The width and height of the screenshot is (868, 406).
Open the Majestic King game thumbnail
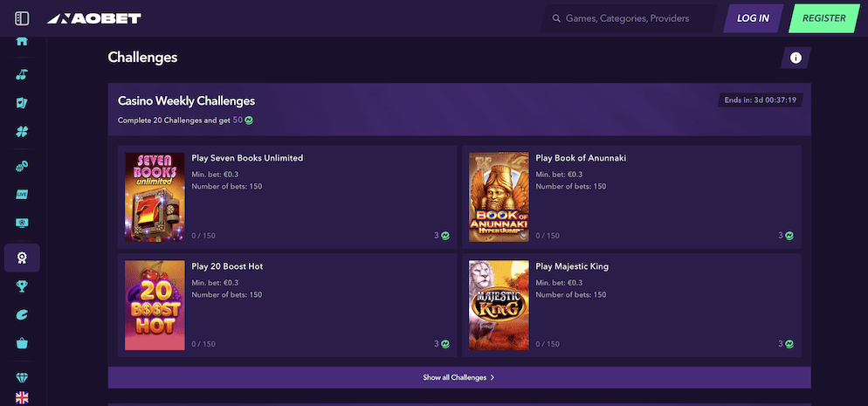[499, 305]
